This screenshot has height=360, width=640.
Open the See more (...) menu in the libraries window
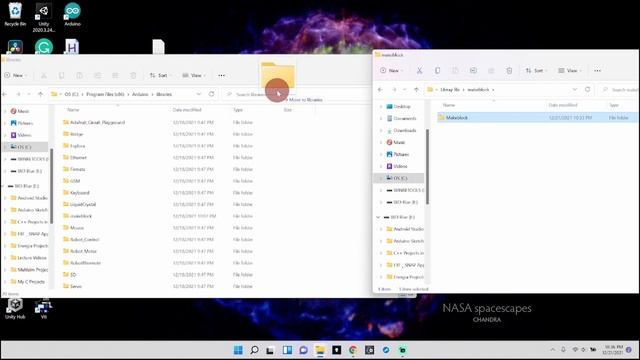[222, 76]
